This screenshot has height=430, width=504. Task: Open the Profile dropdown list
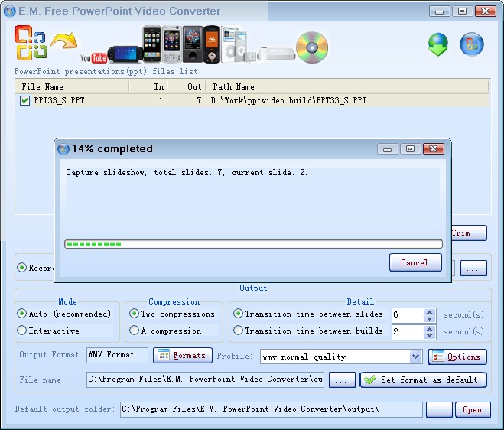point(415,357)
